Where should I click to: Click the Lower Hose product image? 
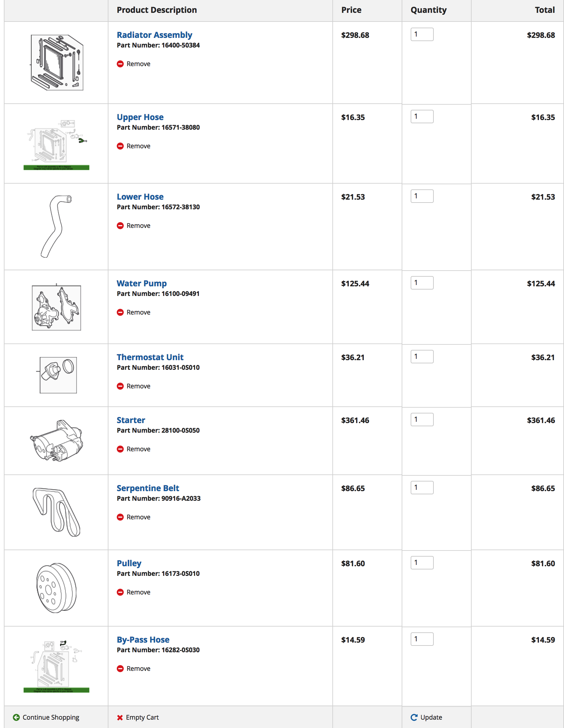click(56, 227)
